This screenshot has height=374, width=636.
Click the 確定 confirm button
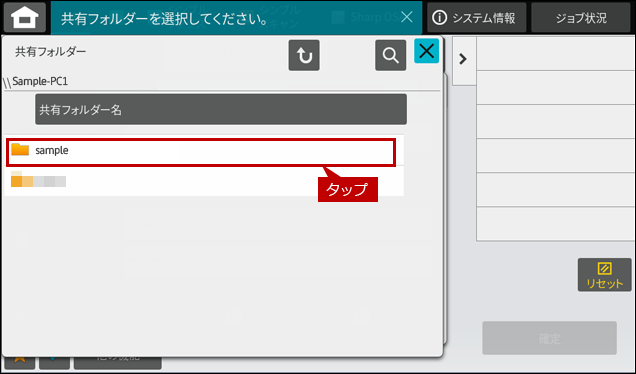[x=549, y=338]
